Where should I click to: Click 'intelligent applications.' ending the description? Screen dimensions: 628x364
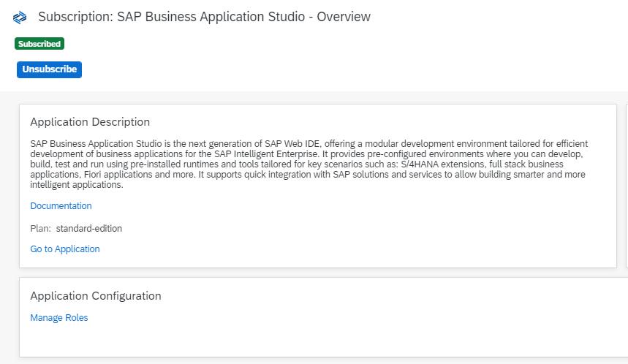coord(77,185)
